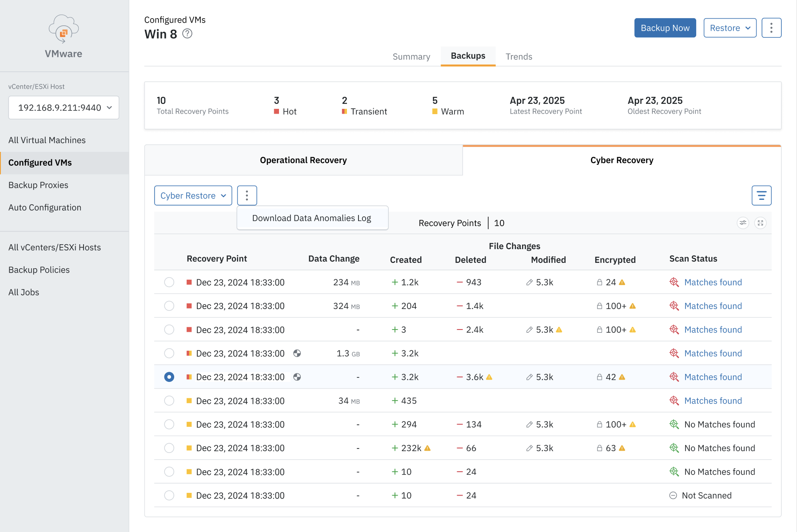Click the Backup Now button

click(665, 28)
